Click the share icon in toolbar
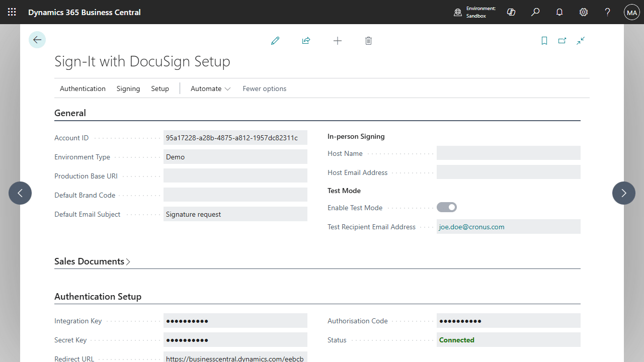Screen dimensions: 644x362 click(x=306, y=41)
